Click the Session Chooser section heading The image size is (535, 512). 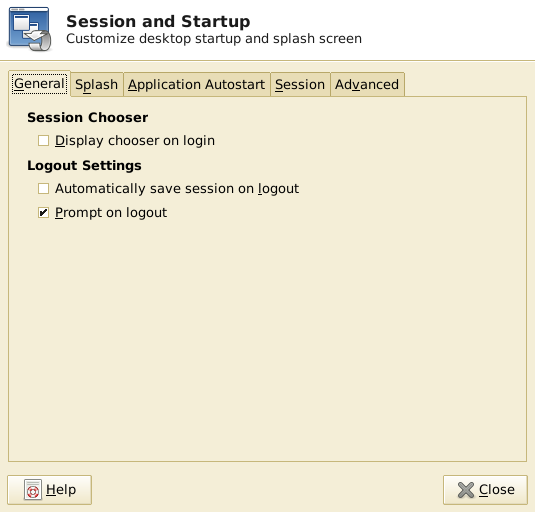coord(88,117)
